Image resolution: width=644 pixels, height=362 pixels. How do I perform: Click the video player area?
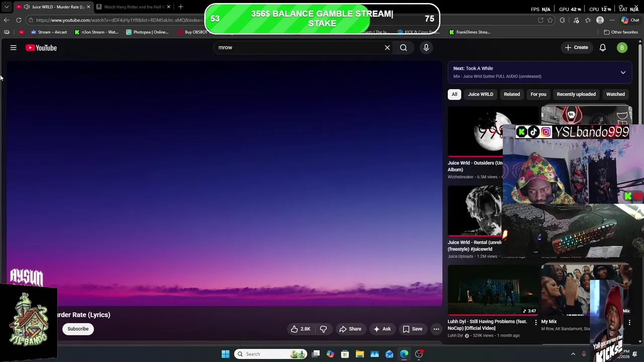click(224, 184)
